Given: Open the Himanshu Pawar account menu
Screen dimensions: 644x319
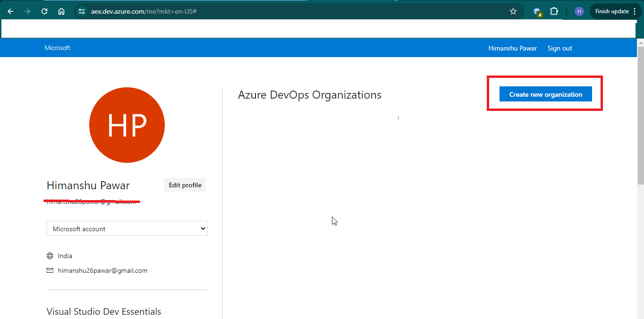Looking at the screenshot, I should tap(512, 48).
